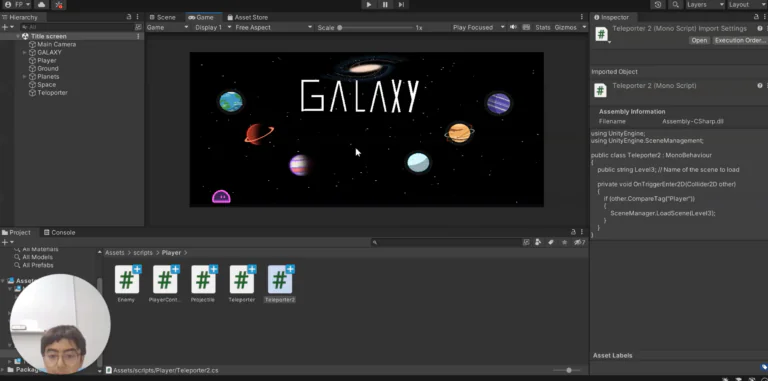Open the Game view mode dropdown
The height and width of the screenshot is (381, 768).
(x=168, y=27)
